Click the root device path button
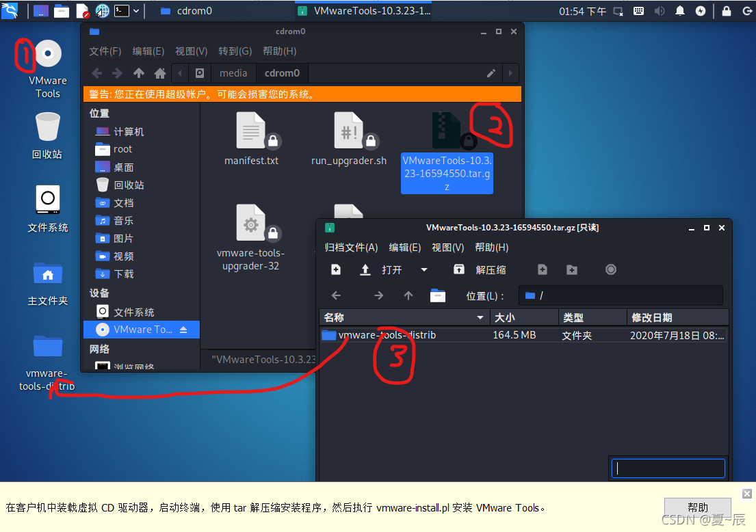 (200, 73)
